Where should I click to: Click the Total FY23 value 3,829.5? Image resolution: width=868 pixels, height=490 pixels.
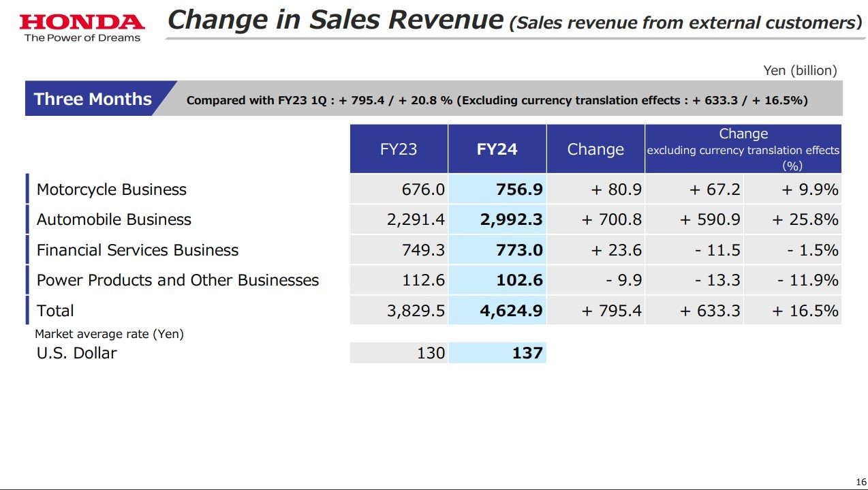(414, 311)
